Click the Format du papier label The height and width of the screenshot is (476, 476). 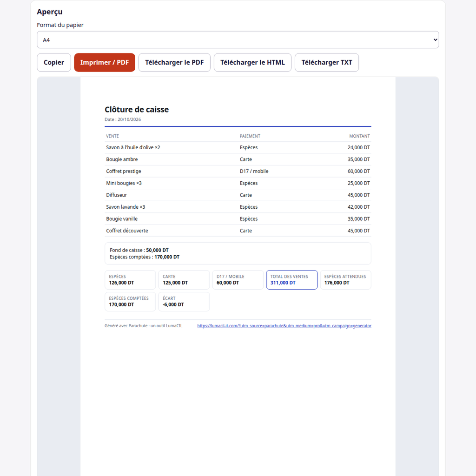pos(60,25)
